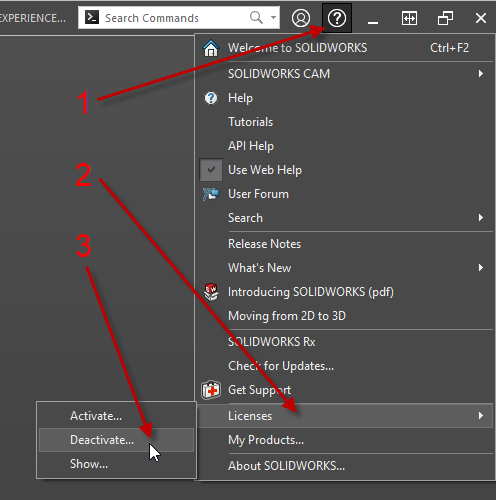Toggle the Use Web Help checkmark
The image size is (496, 500).
[x=211, y=170]
